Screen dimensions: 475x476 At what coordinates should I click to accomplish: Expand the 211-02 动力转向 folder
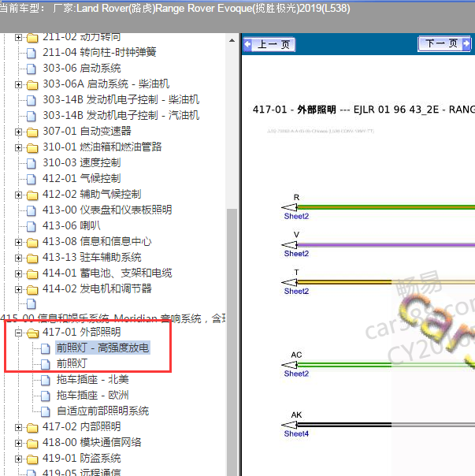point(18,37)
